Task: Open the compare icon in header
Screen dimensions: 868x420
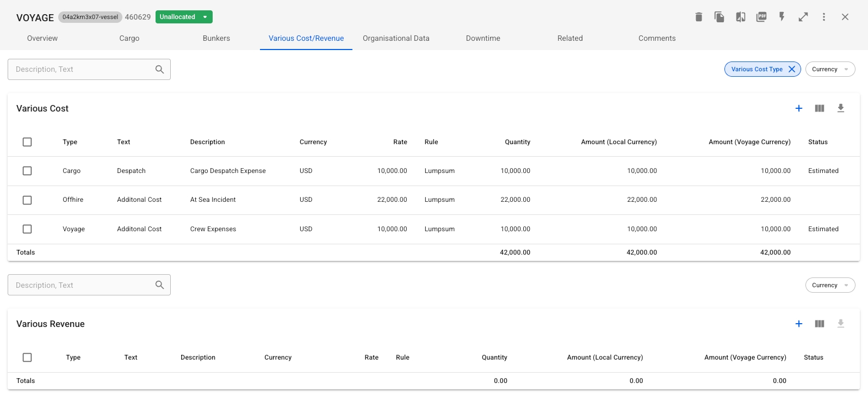Action: [x=741, y=17]
